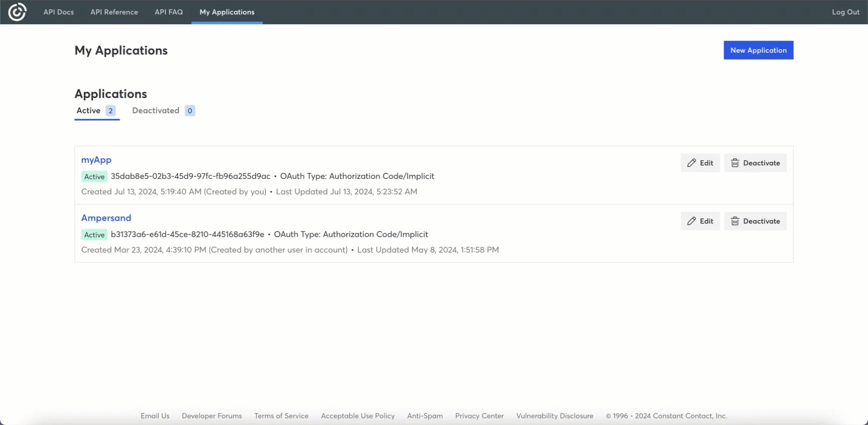Open the Developer Forums footer link
The height and width of the screenshot is (425, 868).
pos(212,416)
